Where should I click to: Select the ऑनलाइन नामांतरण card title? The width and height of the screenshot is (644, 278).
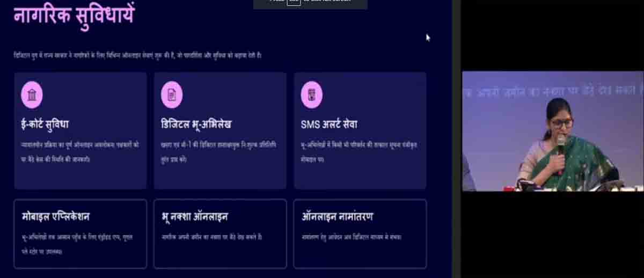(337, 217)
